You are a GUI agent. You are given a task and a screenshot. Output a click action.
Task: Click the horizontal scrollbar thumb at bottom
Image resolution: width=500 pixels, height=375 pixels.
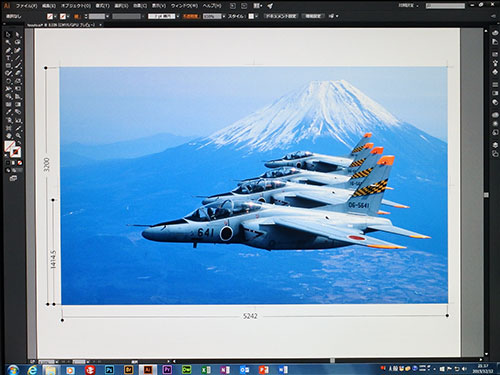(332, 360)
